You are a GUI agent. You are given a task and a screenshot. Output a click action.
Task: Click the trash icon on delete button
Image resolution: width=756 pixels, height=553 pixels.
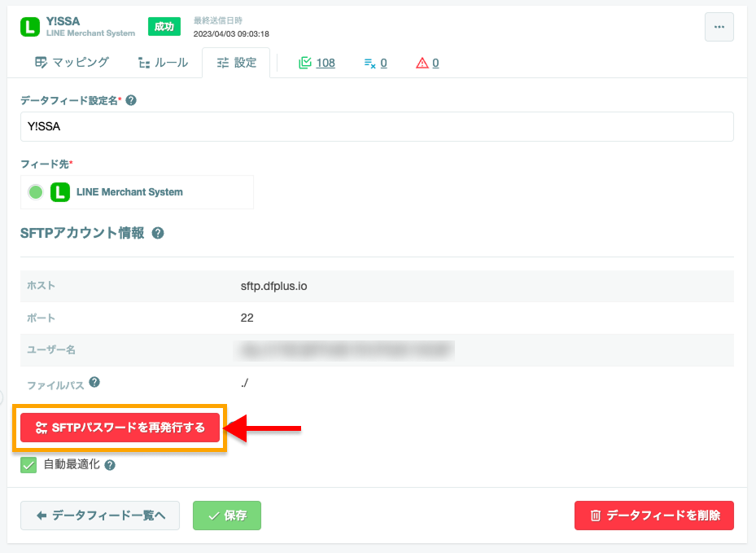tap(596, 516)
